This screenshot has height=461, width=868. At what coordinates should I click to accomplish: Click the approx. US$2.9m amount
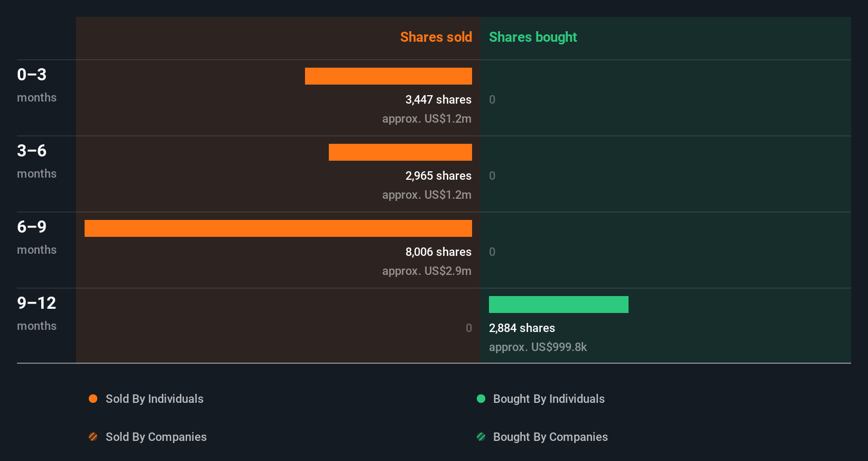[x=427, y=271]
